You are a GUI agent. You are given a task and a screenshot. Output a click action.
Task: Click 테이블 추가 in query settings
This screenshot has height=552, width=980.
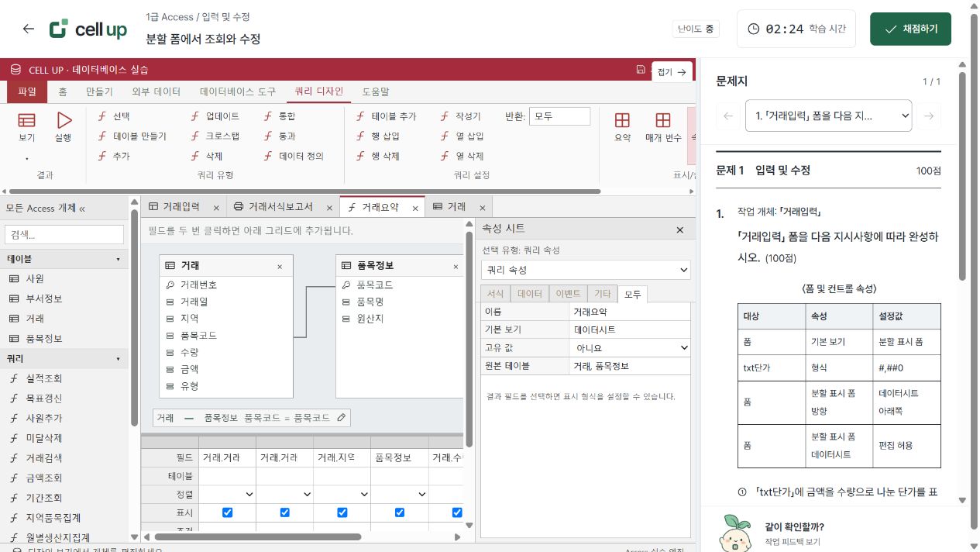pyautogui.click(x=386, y=116)
